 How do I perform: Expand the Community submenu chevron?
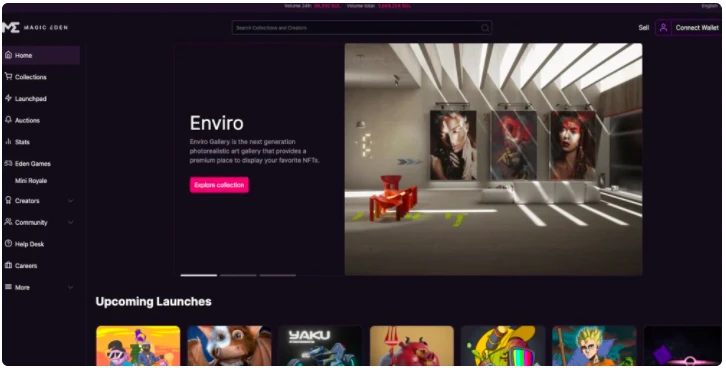tap(70, 223)
